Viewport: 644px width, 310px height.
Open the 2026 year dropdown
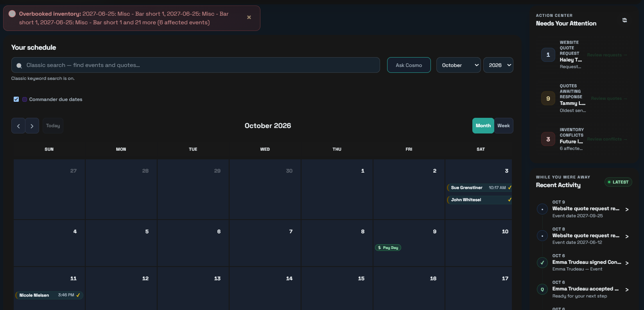[498, 65]
